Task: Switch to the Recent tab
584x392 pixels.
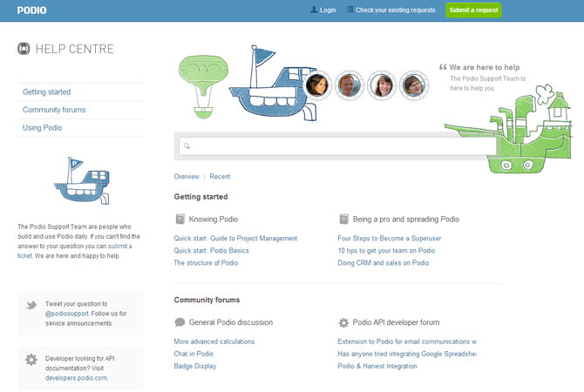Action: 220,177
